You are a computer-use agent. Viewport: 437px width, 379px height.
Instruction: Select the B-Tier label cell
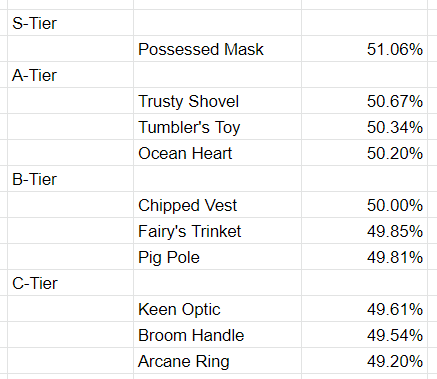click(x=70, y=179)
